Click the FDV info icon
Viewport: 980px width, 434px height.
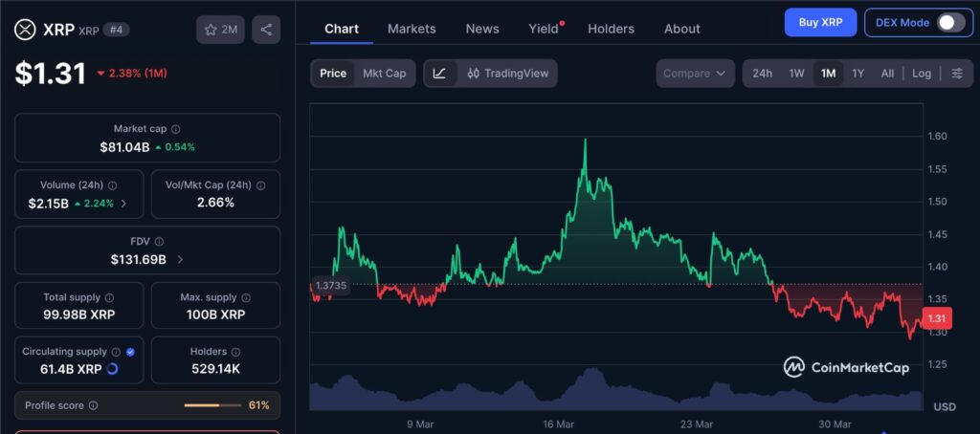(x=160, y=242)
